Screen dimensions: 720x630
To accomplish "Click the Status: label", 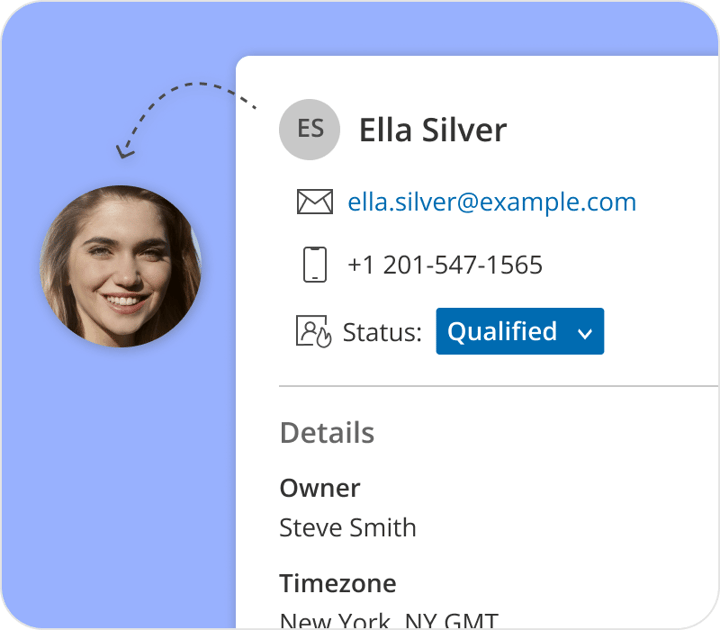I will tap(382, 333).
